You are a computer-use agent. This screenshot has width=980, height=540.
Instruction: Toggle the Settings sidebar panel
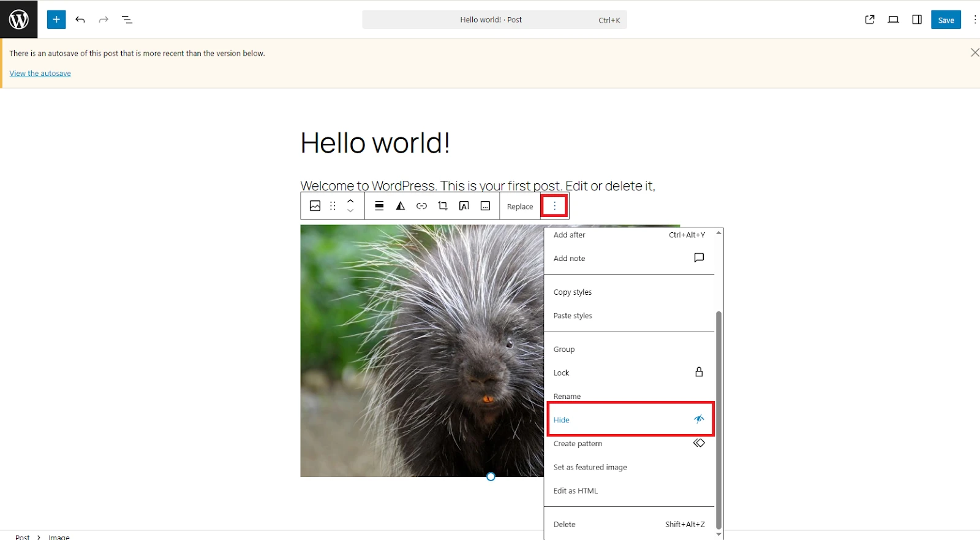pyautogui.click(x=917, y=20)
